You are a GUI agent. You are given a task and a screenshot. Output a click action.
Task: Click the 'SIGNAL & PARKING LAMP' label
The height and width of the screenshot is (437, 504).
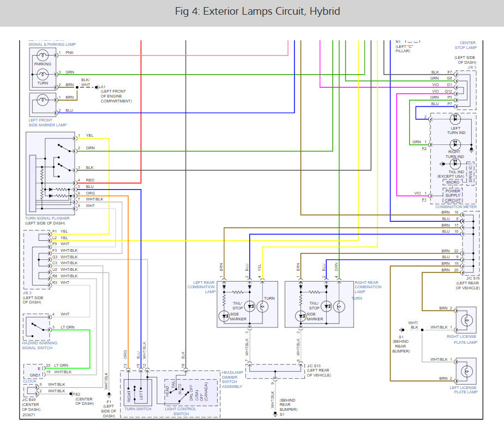[x=52, y=44]
